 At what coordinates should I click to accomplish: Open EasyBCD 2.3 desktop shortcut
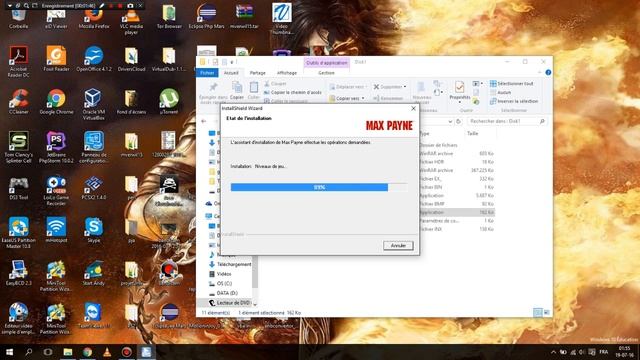(x=18, y=273)
